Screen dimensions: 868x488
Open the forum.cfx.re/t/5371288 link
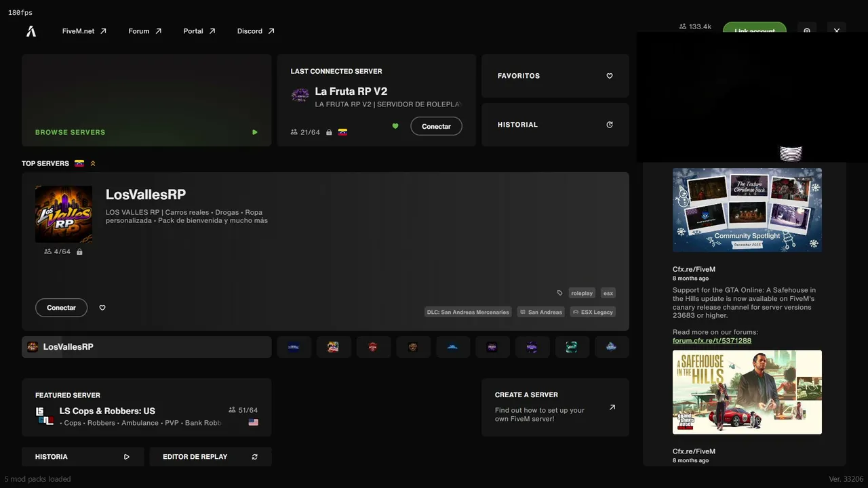pyautogui.click(x=712, y=341)
